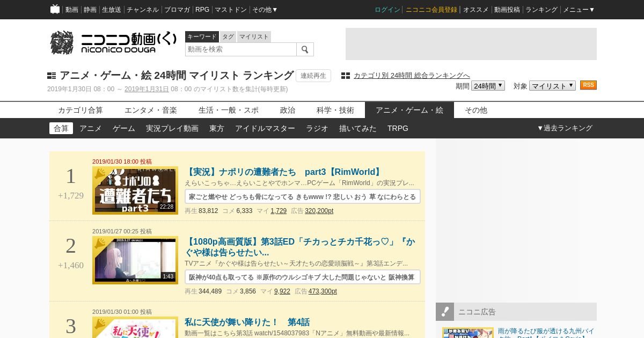Open チャンネル in top navigation
The width and height of the screenshot is (644, 338).
coord(143,10)
